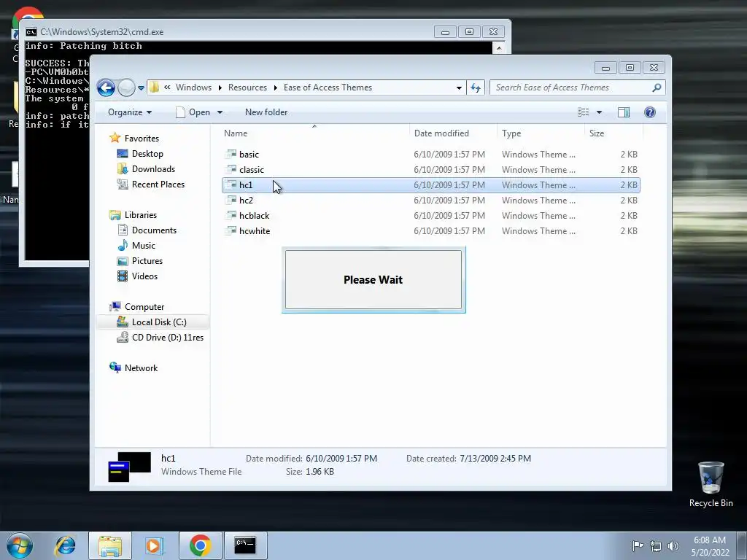Open the Documents library
The image size is (747, 560).
154,230
